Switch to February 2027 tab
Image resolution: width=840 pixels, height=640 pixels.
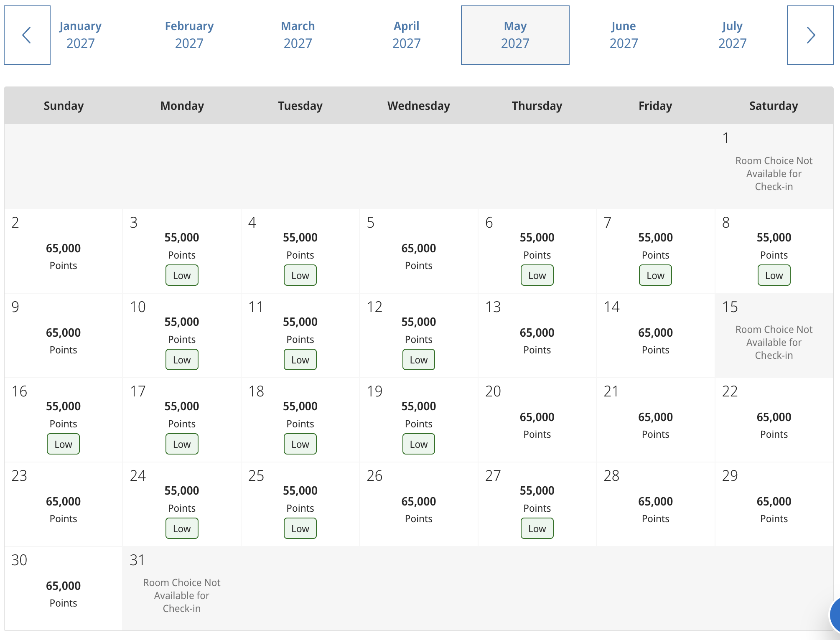[x=189, y=35]
